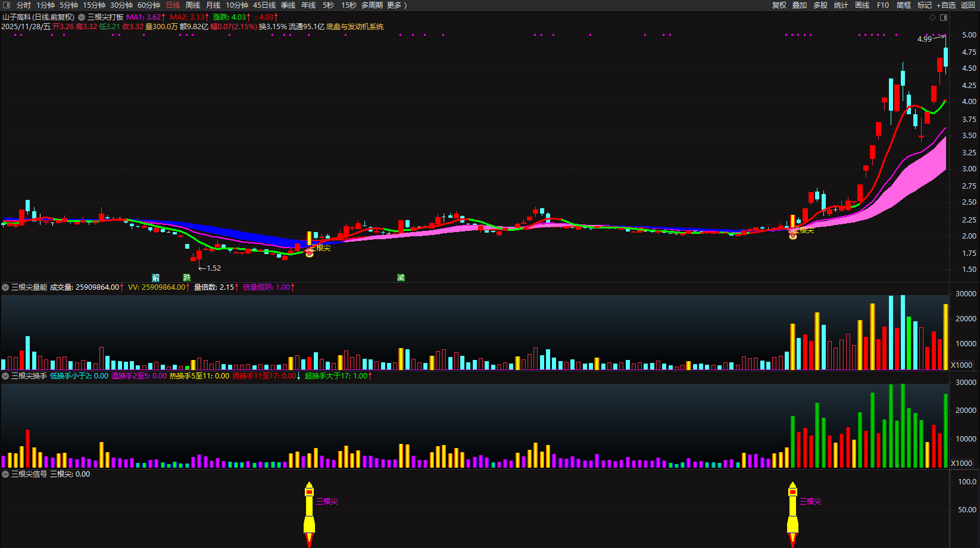This screenshot has width=980, height=548.
Task: Click the sidebar panel icon at top-left
Action: pyautogui.click(x=7, y=5)
